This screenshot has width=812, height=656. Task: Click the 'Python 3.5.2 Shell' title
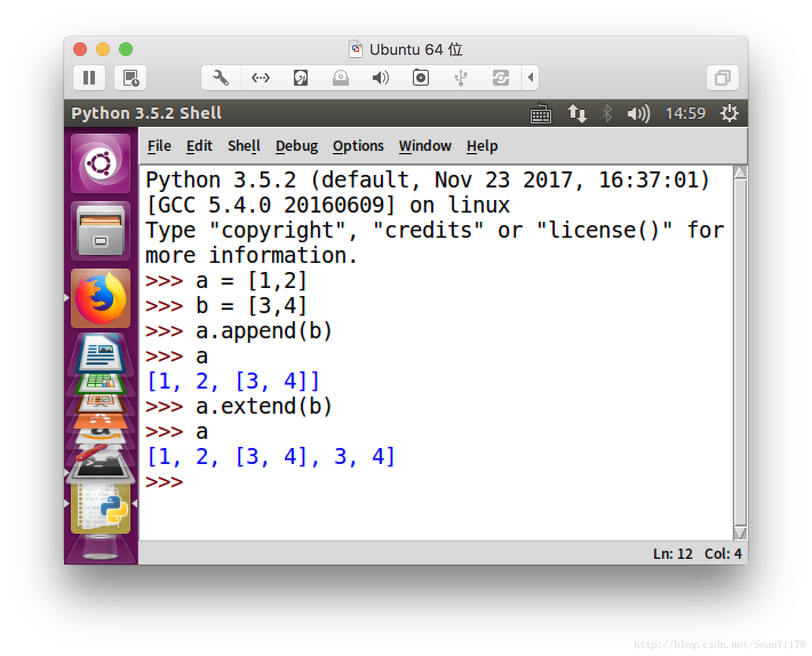tap(146, 113)
